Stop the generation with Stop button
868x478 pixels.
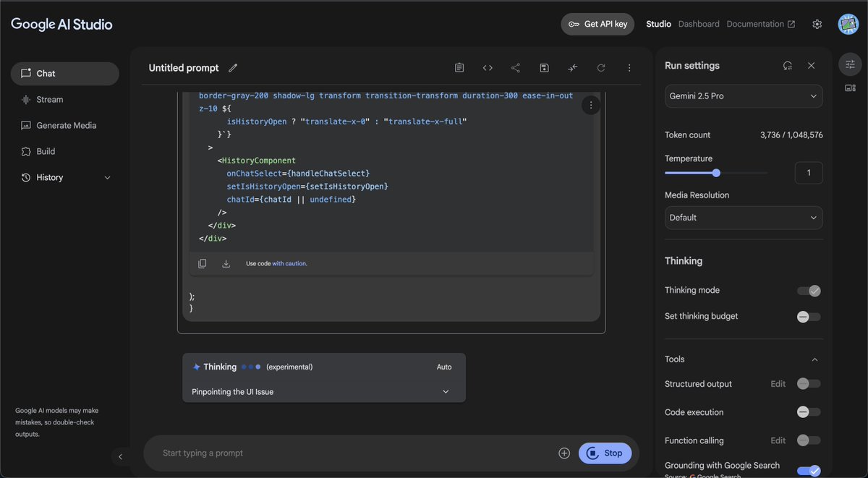(605, 453)
